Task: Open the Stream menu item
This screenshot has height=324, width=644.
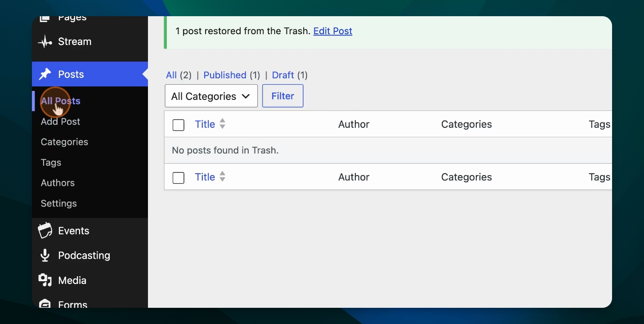Action: pyautogui.click(x=75, y=42)
